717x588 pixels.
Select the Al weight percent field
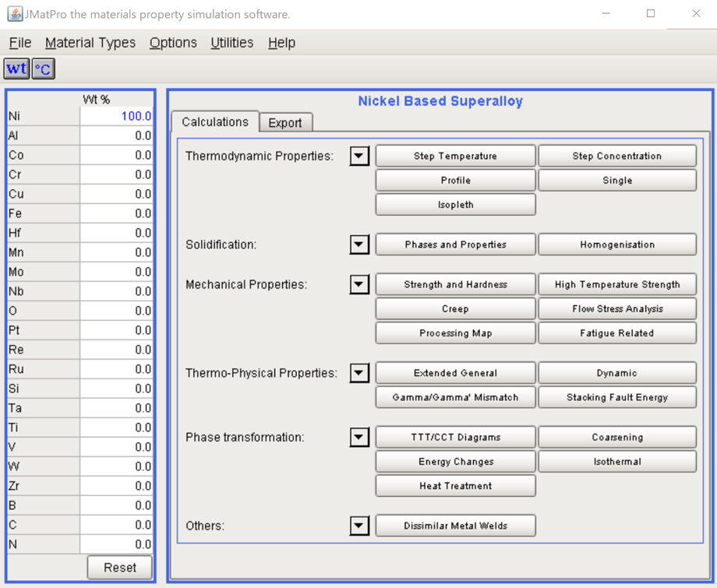(x=117, y=136)
